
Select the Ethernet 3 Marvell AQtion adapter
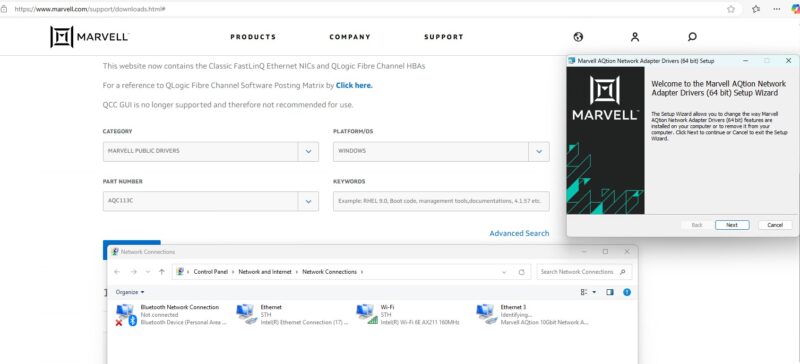click(x=533, y=314)
